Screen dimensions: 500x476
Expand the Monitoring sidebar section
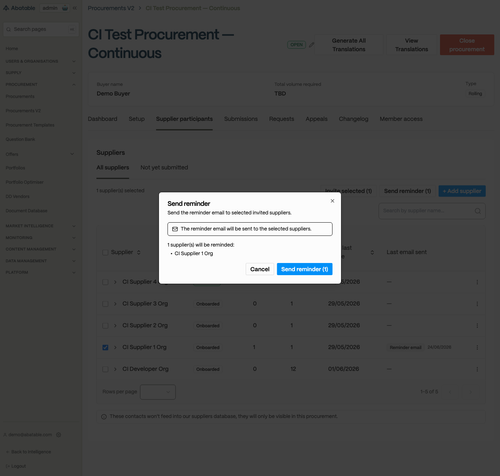pos(40,238)
